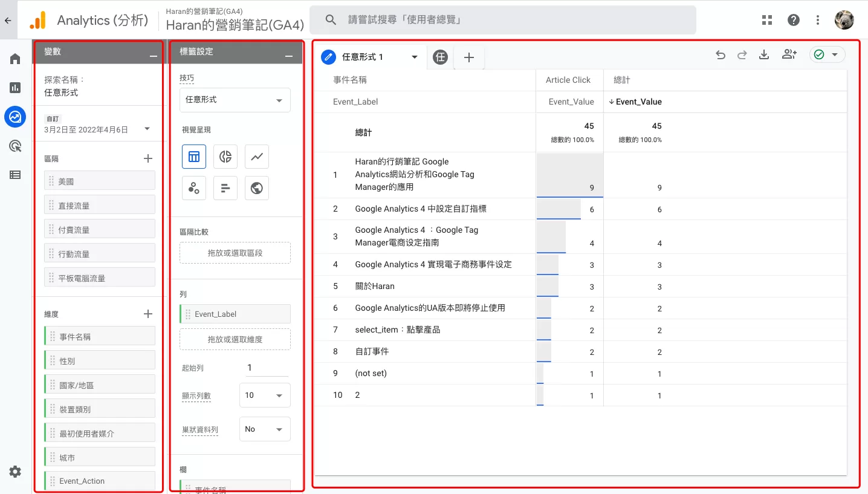Switch to the 任意形式 1 tab

(x=363, y=57)
